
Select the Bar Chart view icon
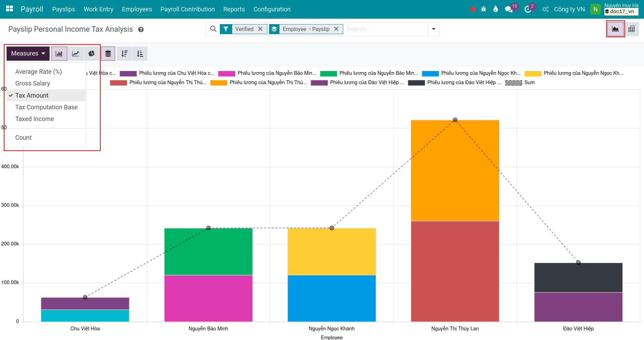[59, 53]
